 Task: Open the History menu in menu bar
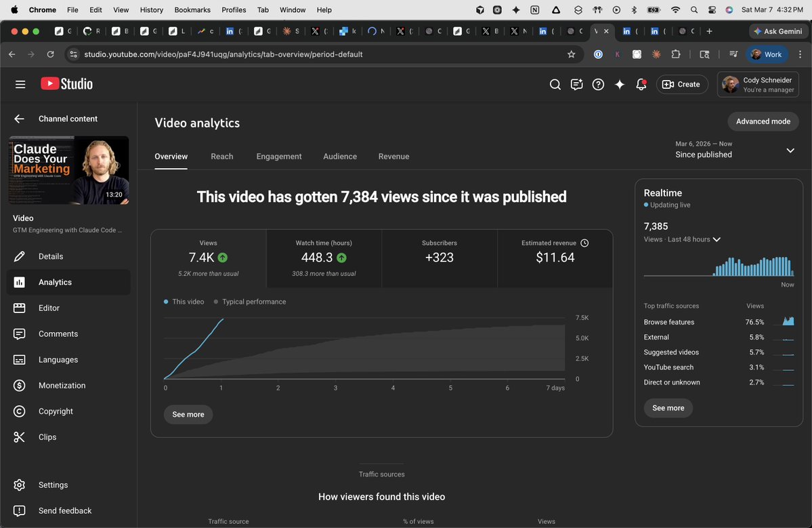point(151,10)
